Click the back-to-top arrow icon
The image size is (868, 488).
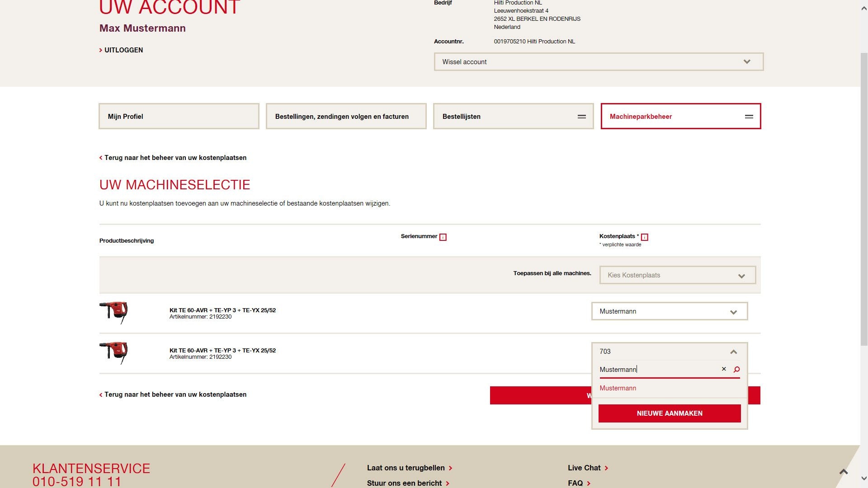click(x=844, y=472)
